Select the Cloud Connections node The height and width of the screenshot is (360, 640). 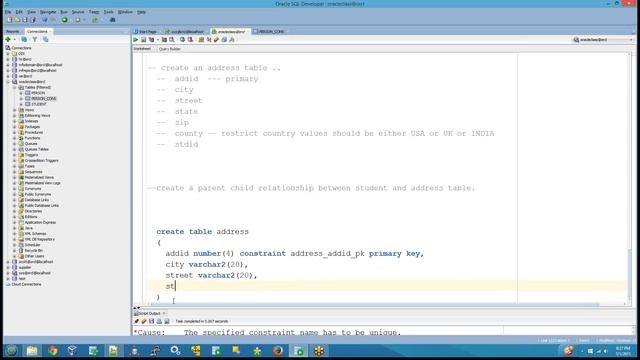pyautogui.click(x=26, y=284)
